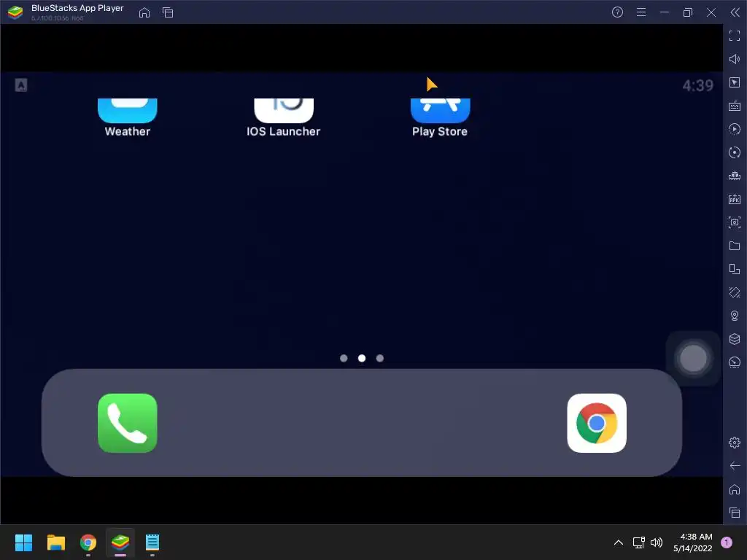Open multi-instance manager layers icon
Viewport: 747px width, 560px height.
pos(735,339)
